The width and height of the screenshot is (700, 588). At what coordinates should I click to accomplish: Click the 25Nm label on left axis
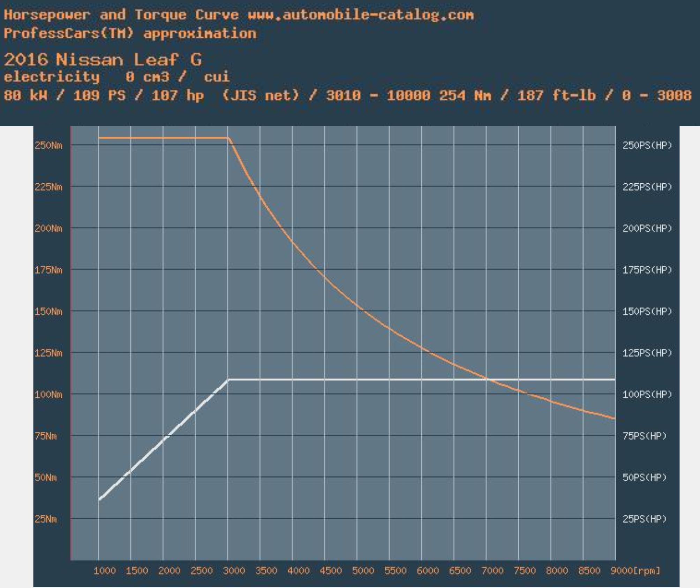click(x=45, y=519)
